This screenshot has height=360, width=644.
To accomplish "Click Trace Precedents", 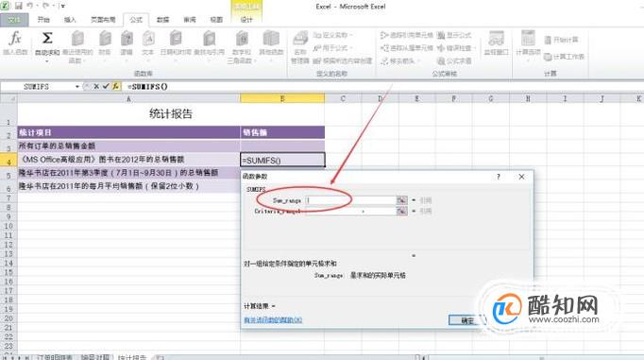I will (x=407, y=35).
